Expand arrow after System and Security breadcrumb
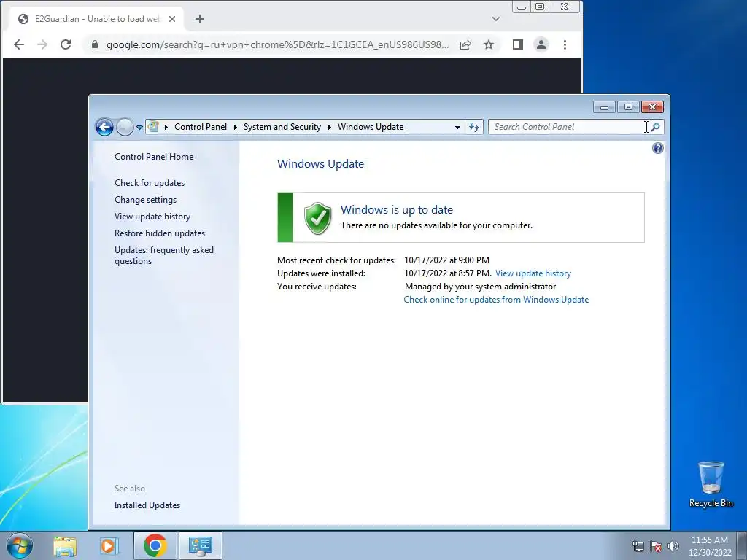 [329, 127]
